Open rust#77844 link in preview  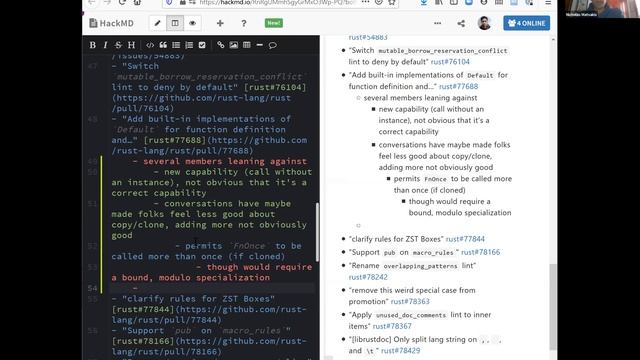(x=465, y=239)
